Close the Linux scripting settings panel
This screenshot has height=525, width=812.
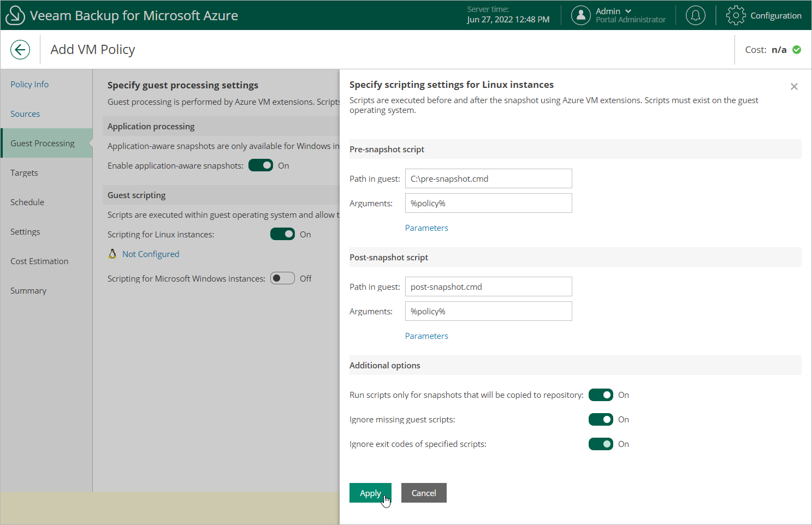pyautogui.click(x=794, y=87)
